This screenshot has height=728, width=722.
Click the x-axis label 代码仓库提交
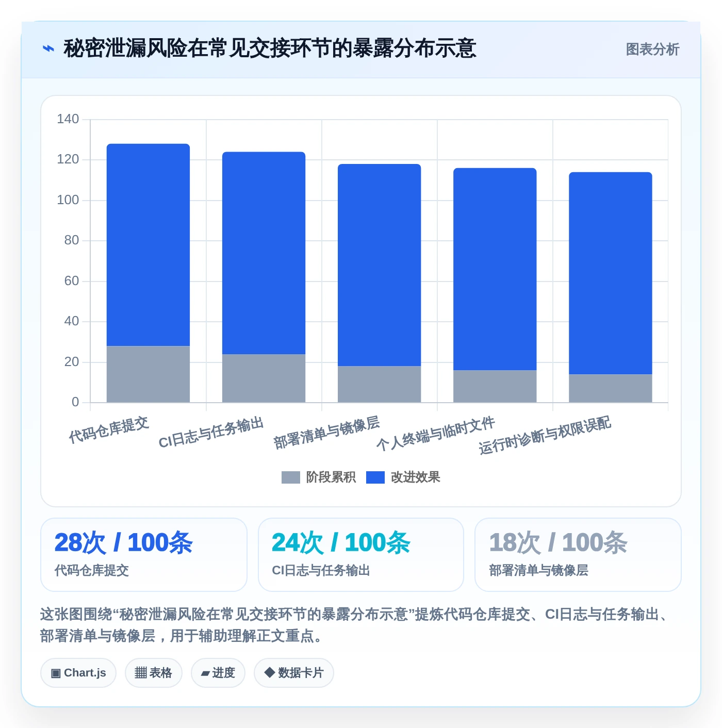coord(109,430)
